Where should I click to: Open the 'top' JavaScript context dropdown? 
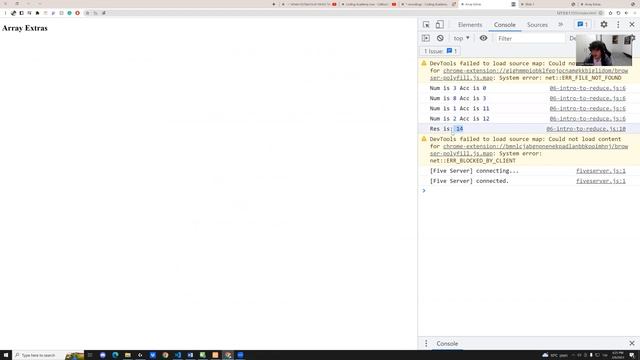pyautogui.click(x=461, y=38)
